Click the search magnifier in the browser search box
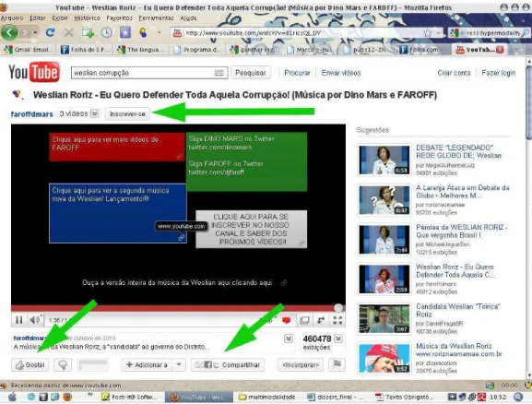The width and height of the screenshot is (532, 404). point(525,33)
